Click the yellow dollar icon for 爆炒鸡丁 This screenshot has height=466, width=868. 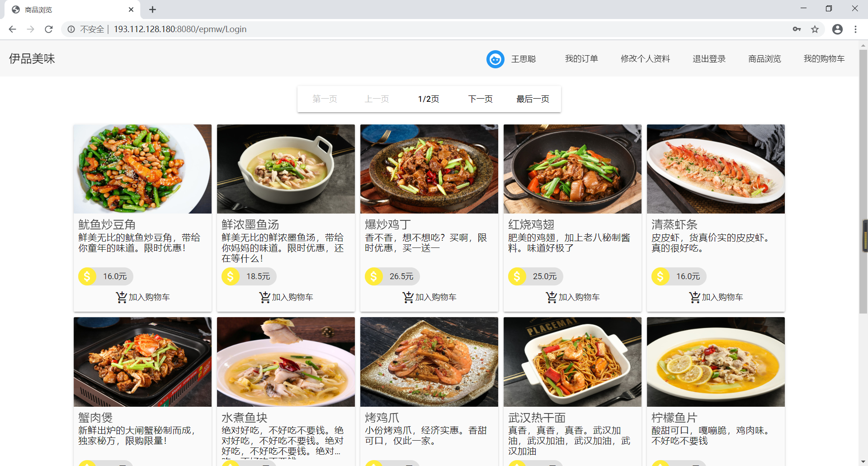tap(374, 276)
